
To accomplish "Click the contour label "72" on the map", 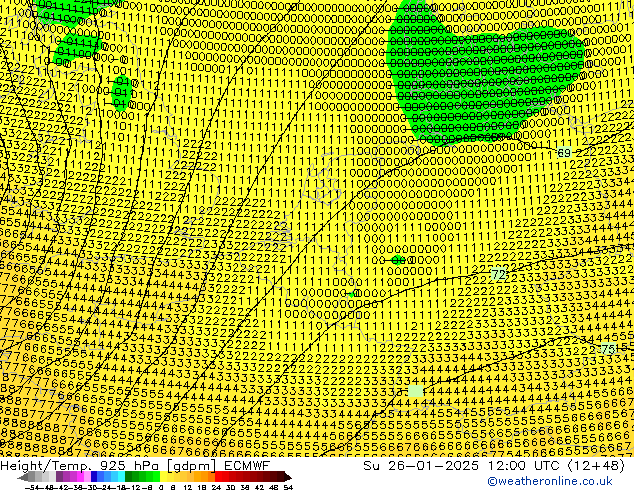I will (499, 275).
